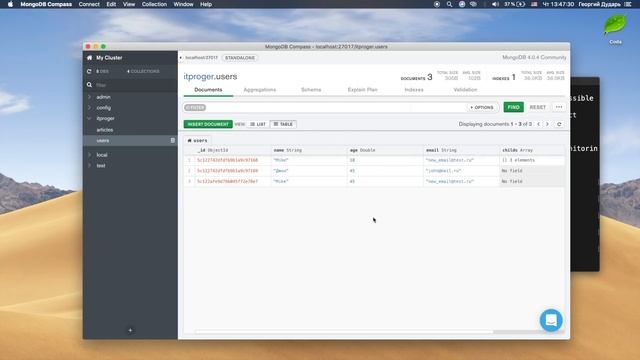This screenshot has width=640, height=360.
Task: Click the itproger link in collection title
Action: 199,77
